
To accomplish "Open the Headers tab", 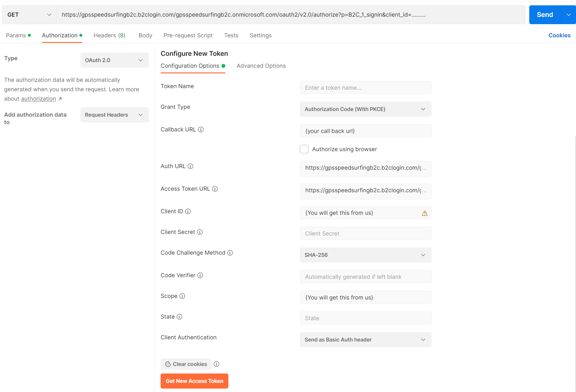I will (x=109, y=35).
